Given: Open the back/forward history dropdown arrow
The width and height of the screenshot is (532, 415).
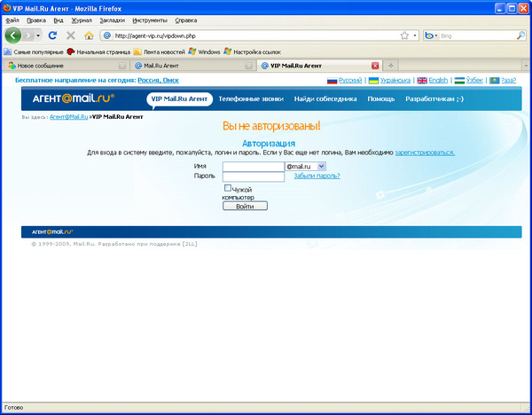Looking at the screenshot, I should coord(38,35).
